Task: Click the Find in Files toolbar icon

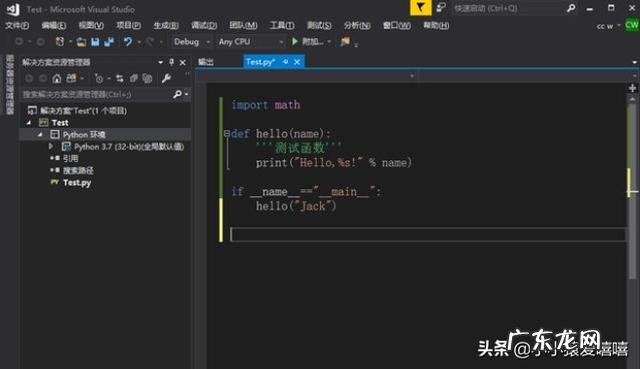Action: [x=345, y=41]
